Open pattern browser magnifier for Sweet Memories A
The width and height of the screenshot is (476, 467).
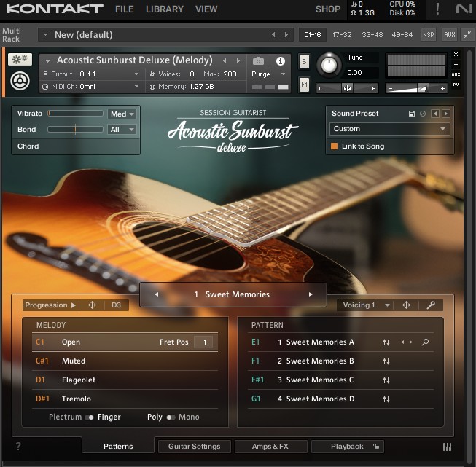[x=425, y=342]
